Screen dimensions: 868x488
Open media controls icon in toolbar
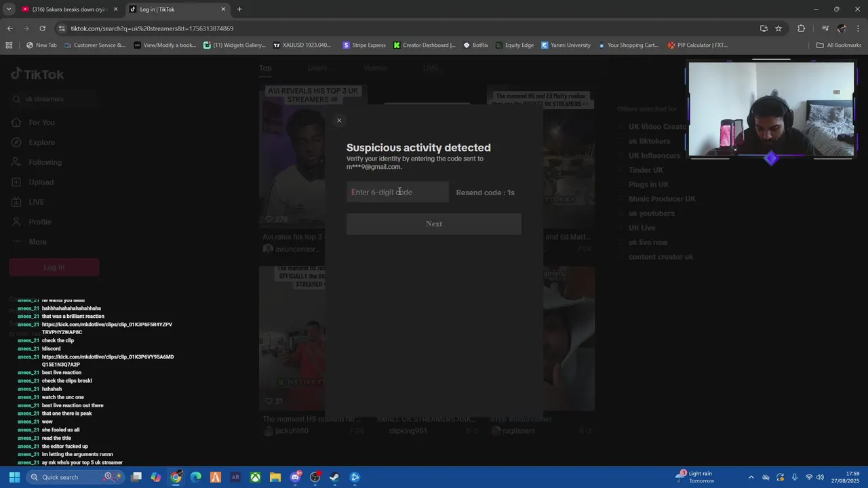825,28
